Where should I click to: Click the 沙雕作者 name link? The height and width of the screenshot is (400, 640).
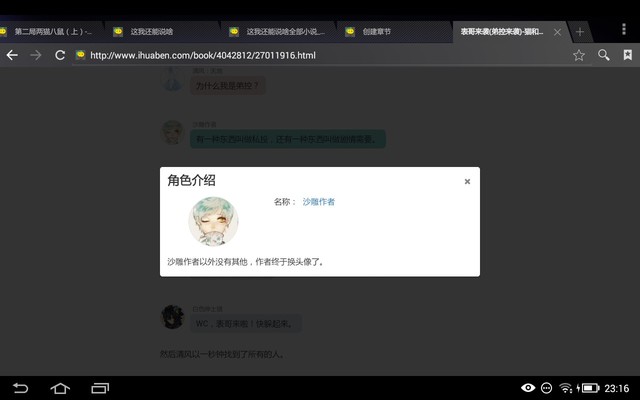point(318,202)
